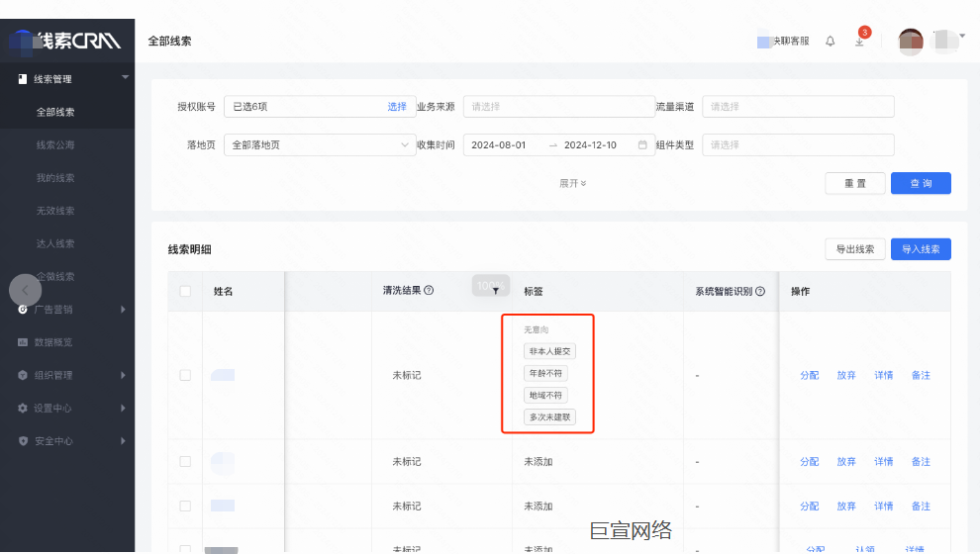Go to 无效线索 menu item

(55, 211)
